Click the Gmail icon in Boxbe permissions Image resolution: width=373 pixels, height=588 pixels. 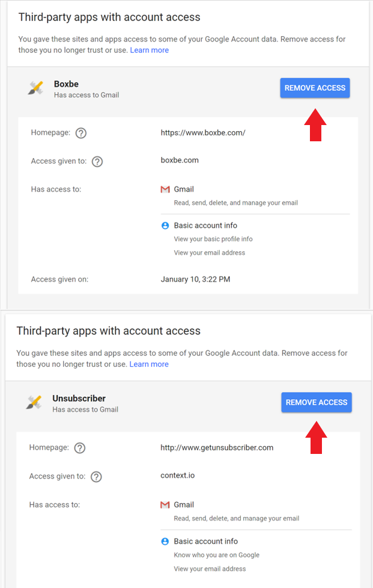click(165, 189)
